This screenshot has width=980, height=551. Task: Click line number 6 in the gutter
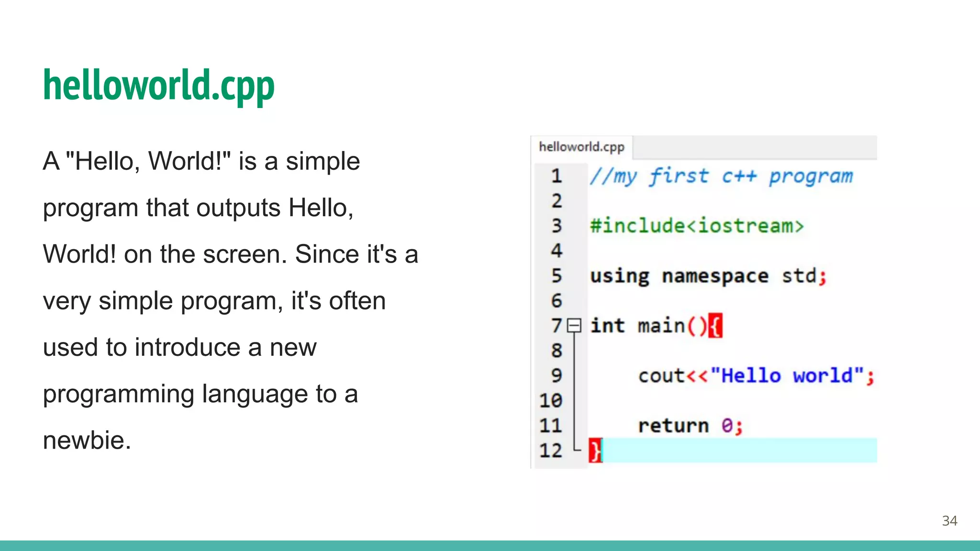pyautogui.click(x=556, y=301)
